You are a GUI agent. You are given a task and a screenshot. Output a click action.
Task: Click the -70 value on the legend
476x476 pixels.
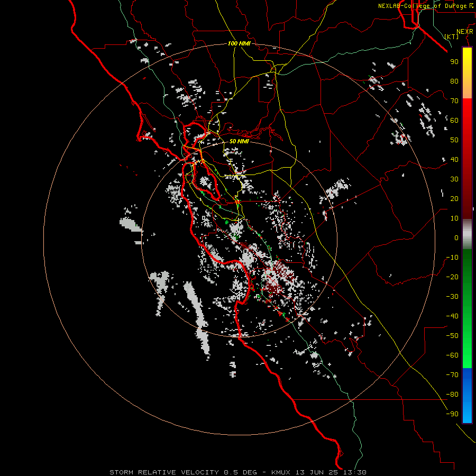point(452,375)
